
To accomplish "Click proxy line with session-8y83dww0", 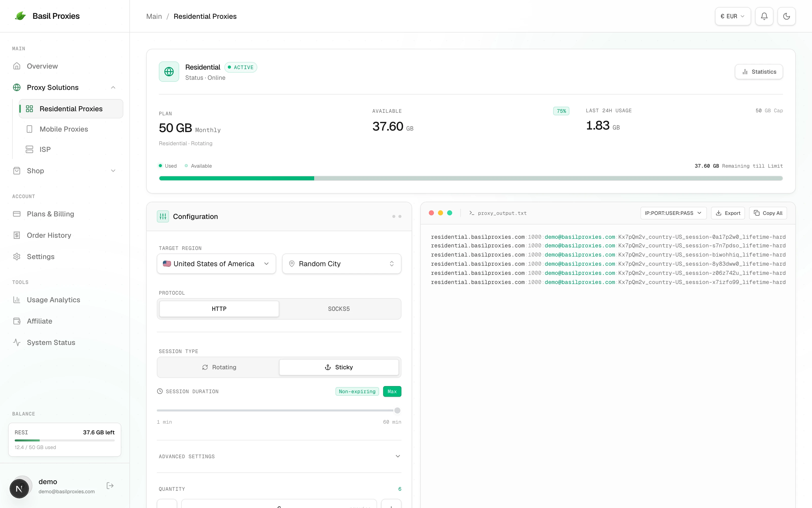I will [608, 264].
